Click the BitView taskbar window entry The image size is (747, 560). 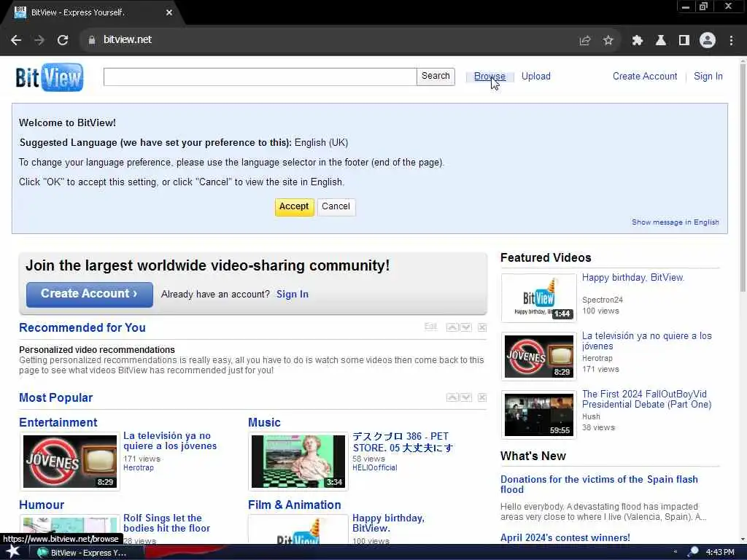tap(86, 553)
